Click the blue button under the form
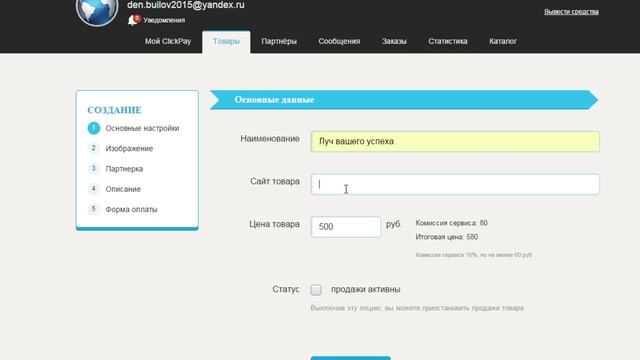This screenshot has height=360, width=640. [351, 358]
